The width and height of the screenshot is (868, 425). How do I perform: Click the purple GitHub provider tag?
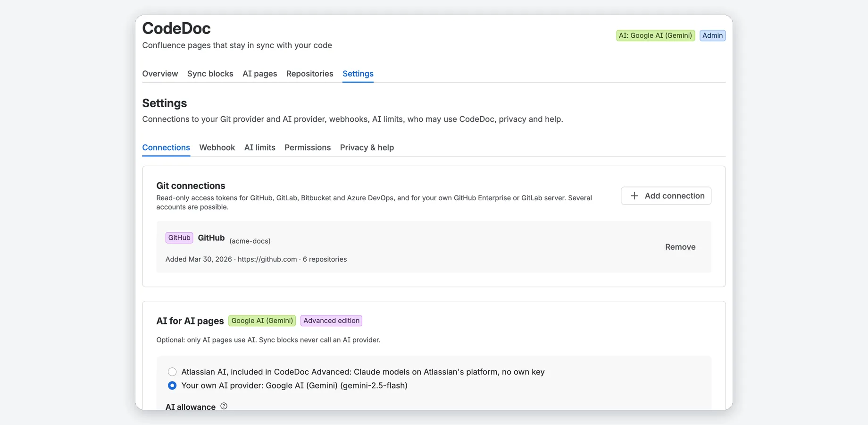click(179, 238)
